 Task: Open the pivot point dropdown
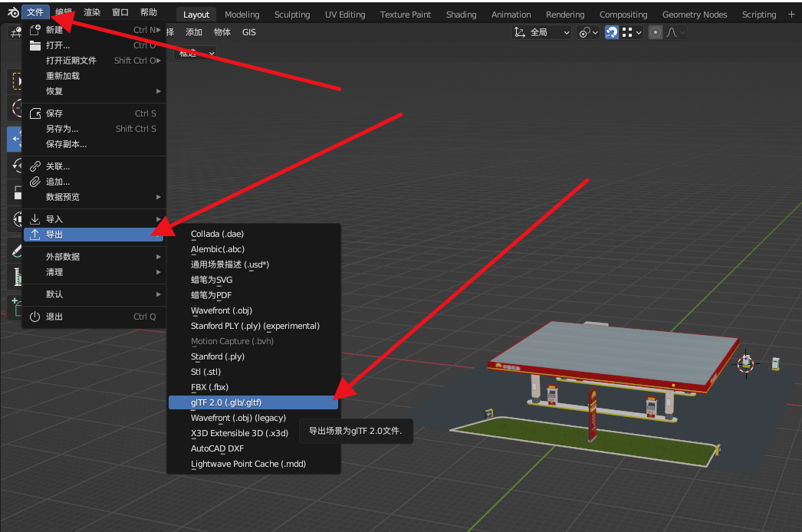587,32
